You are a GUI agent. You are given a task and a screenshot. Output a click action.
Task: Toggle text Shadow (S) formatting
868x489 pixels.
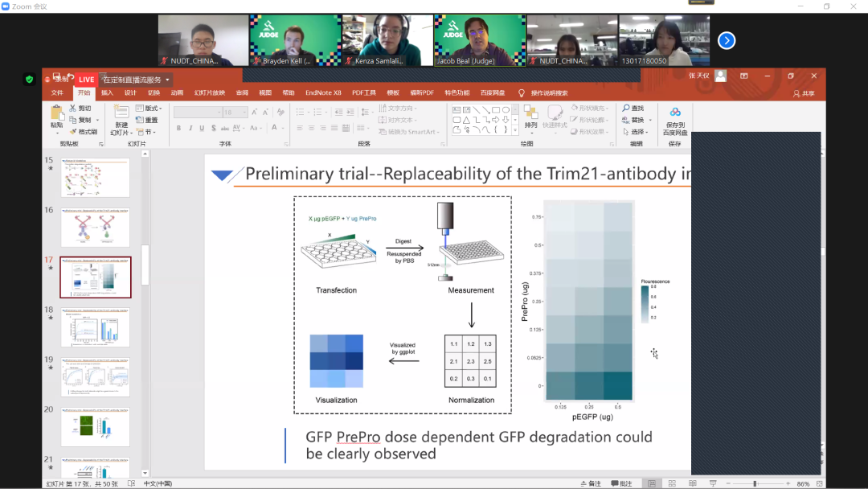coord(214,128)
